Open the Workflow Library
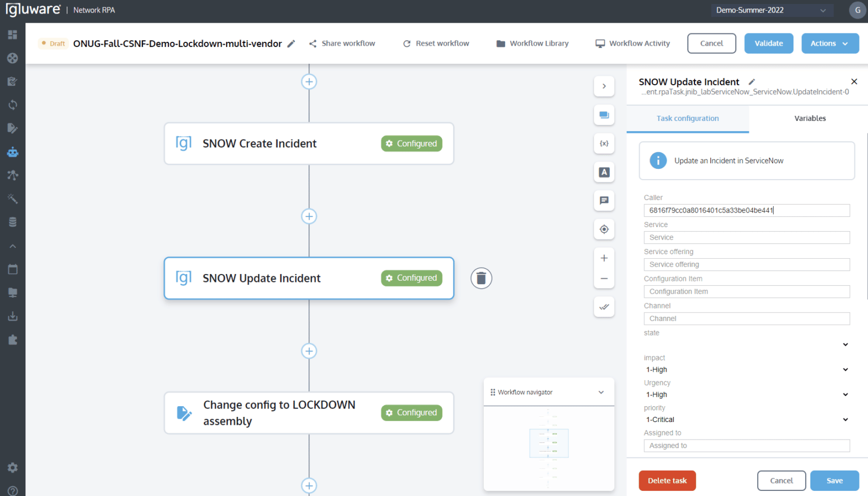 [x=532, y=43]
